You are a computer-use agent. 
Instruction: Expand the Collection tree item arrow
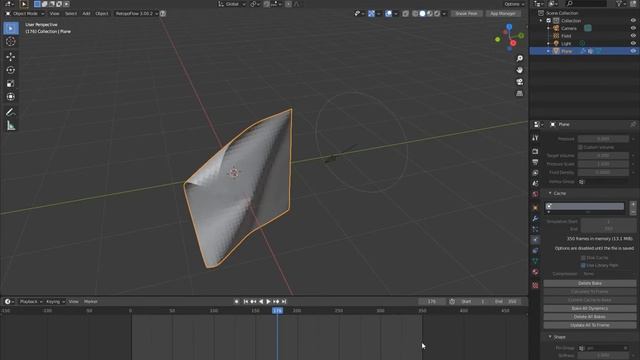(541, 20)
